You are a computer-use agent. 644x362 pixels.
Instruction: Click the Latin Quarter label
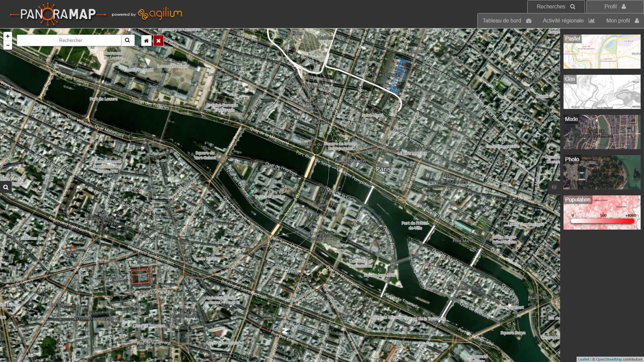click(236, 356)
